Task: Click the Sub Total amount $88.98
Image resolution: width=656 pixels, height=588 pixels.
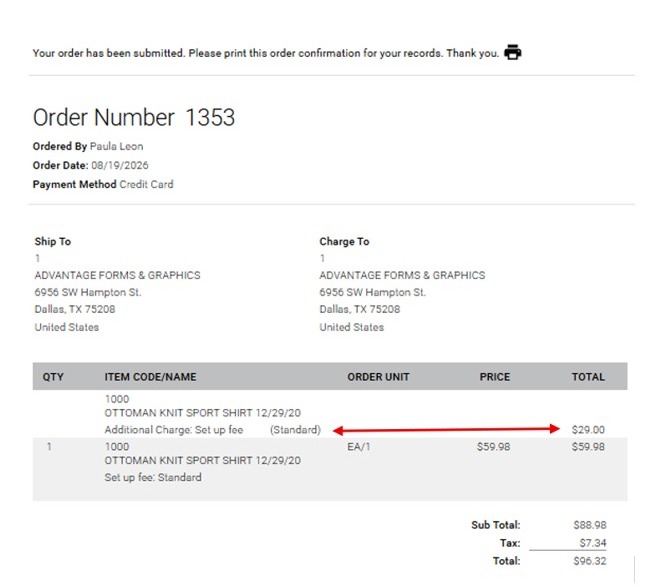Action: click(x=589, y=525)
